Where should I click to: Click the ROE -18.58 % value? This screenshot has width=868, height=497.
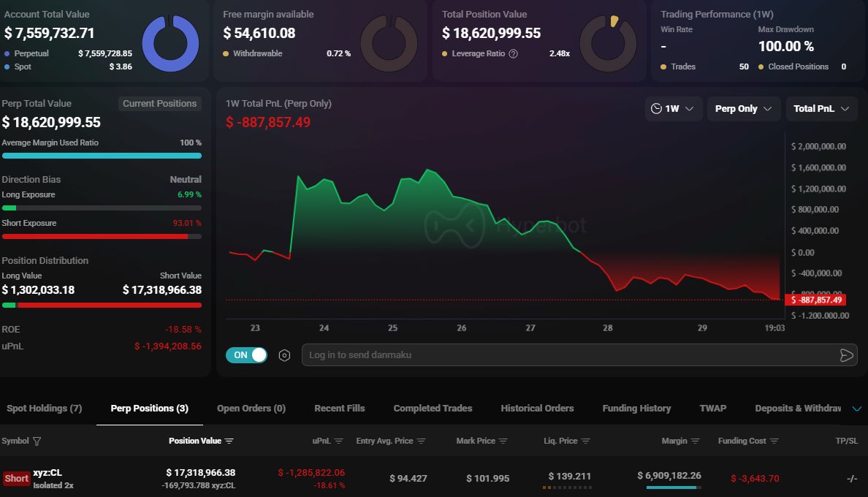coord(183,330)
